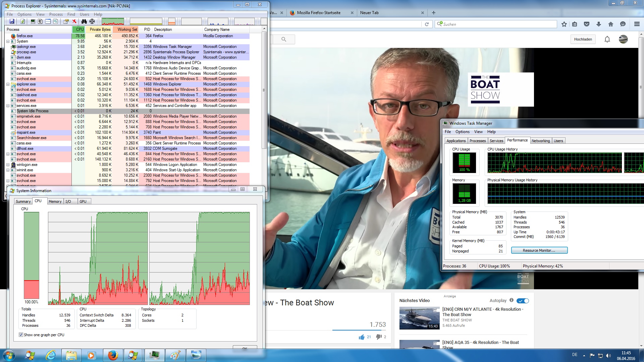Click the Hochladen button
This screenshot has width=644, height=362.
583,39
